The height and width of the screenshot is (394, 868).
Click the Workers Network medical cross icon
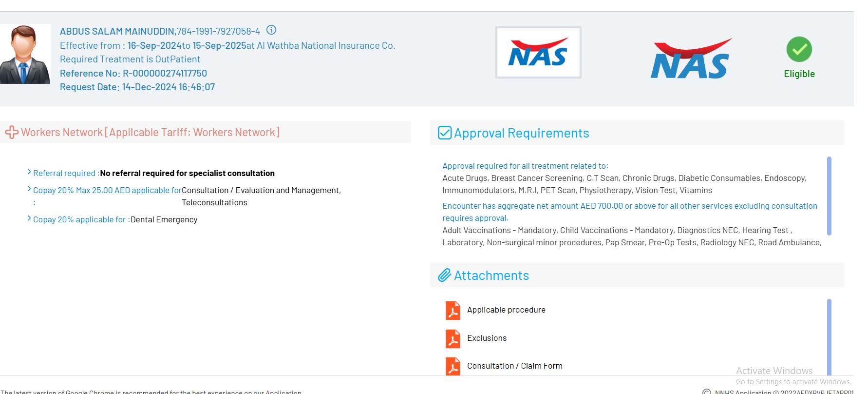12,132
